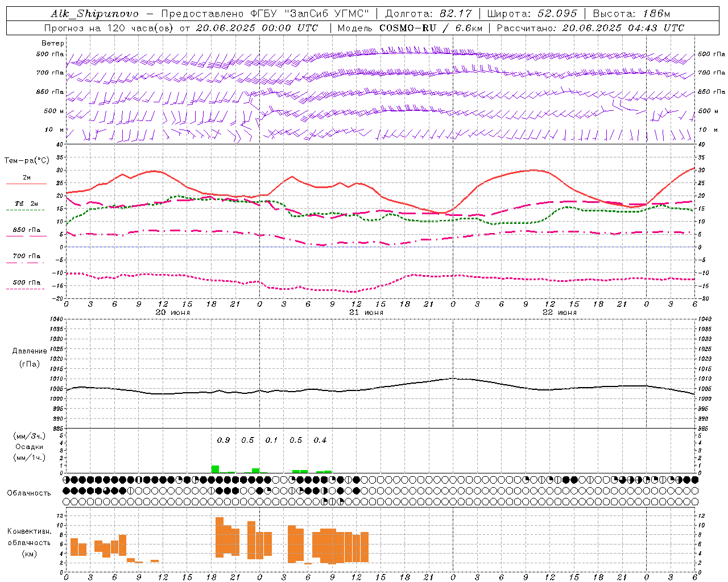Viewport: 728px width, 582px height.
Task: Click the (км) convective cloud unit label
Action: coord(30,554)
